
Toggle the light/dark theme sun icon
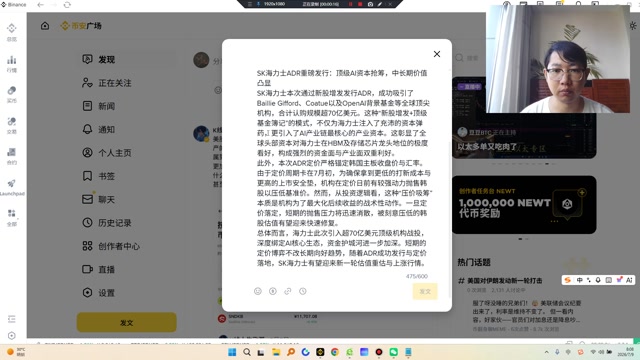633,26
